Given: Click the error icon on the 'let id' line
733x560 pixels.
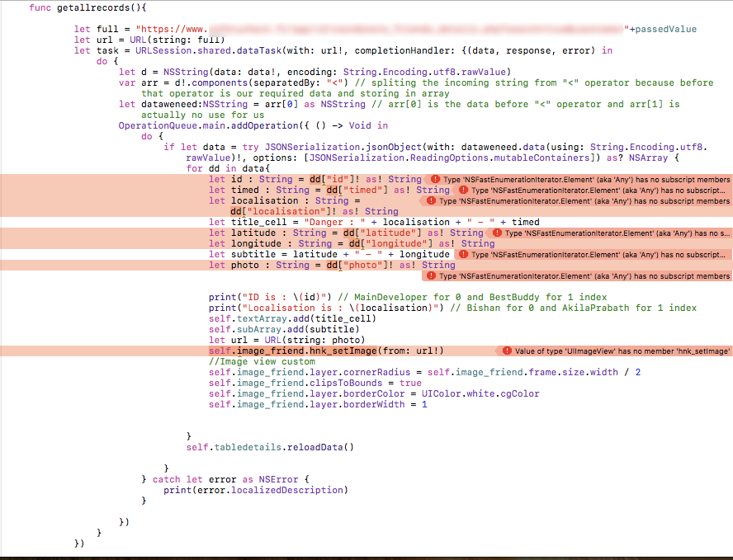Looking at the screenshot, I should point(435,179).
